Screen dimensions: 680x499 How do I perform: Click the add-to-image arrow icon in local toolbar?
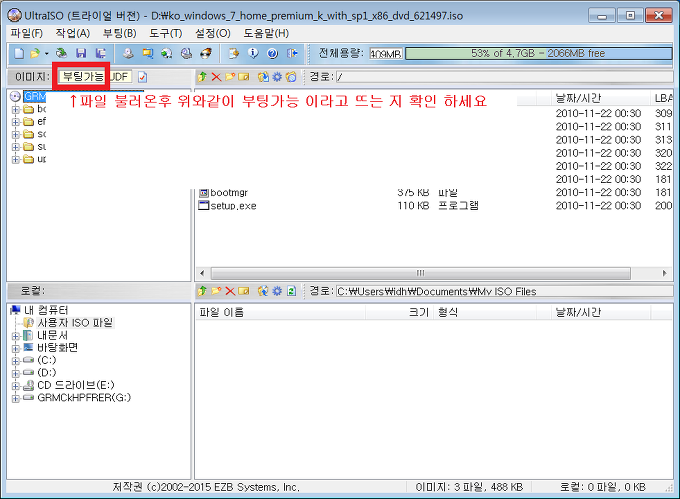[263, 291]
